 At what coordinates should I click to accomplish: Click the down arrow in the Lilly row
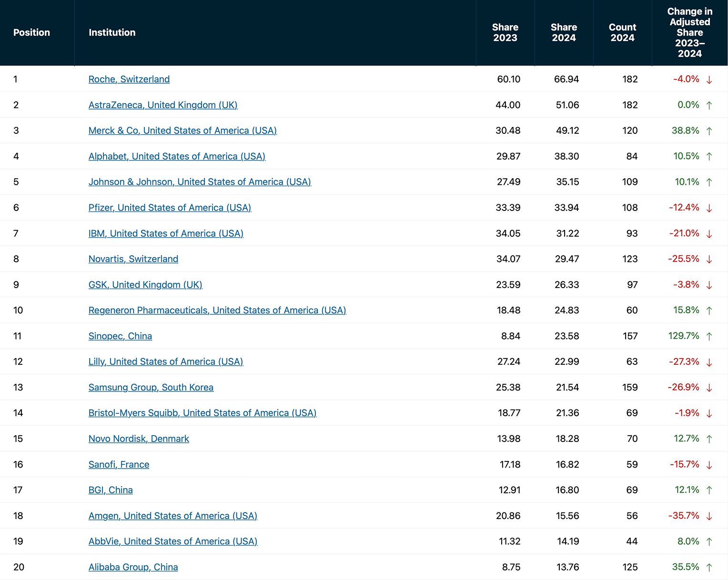click(709, 362)
